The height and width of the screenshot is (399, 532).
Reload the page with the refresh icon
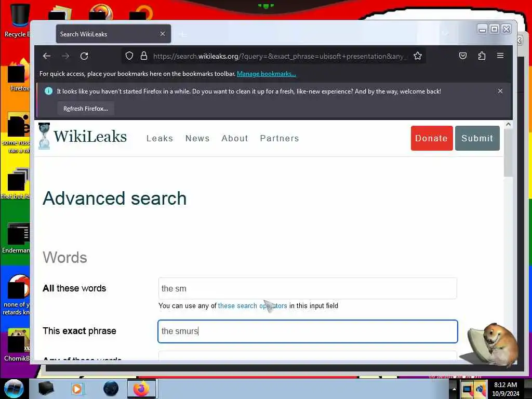(x=85, y=56)
